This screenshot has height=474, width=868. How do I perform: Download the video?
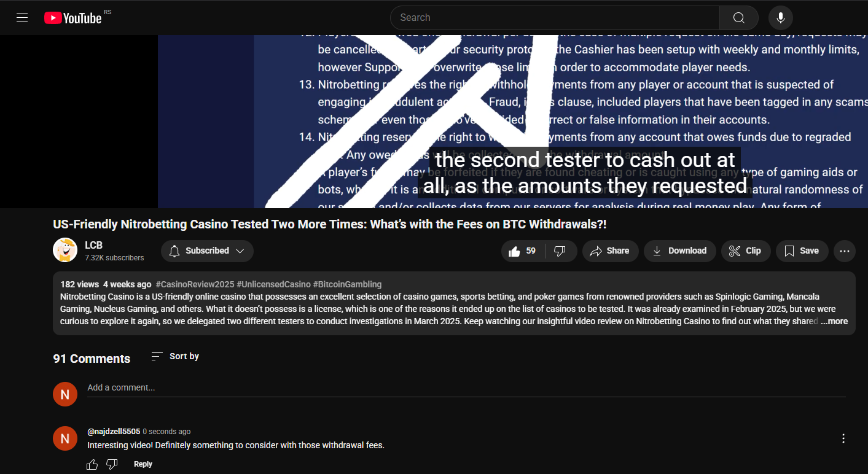[x=680, y=251]
